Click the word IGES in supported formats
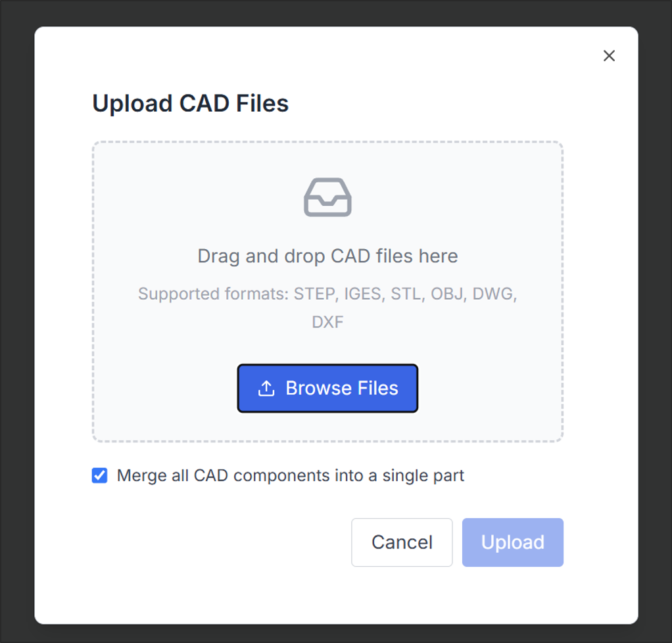This screenshot has width=672, height=643. click(362, 293)
